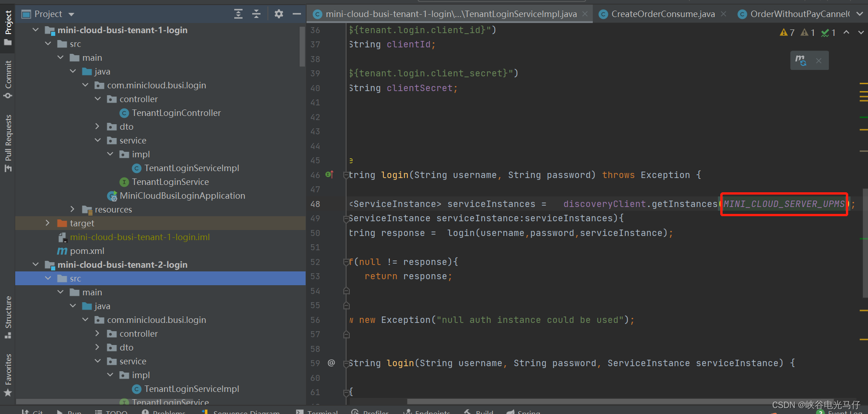Collapse the java folder in tenant-1-login

[73, 71]
